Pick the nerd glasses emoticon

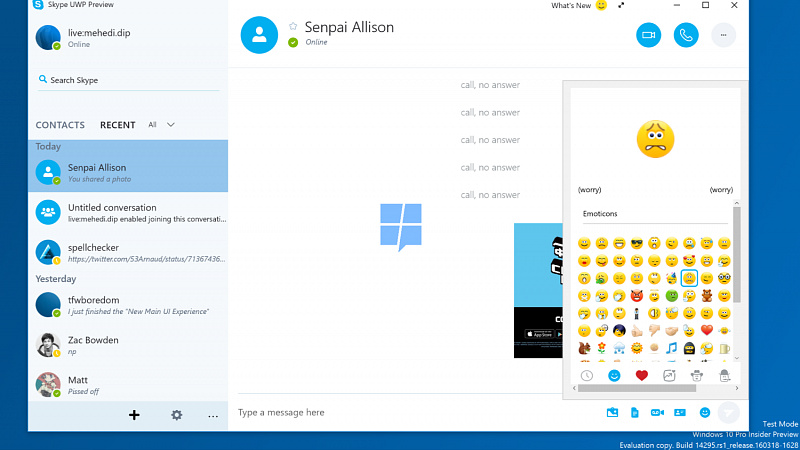[x=724, y=278]
